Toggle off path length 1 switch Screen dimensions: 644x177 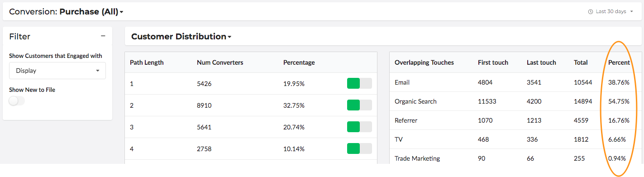pyautogui.click(x=359, y=83)
